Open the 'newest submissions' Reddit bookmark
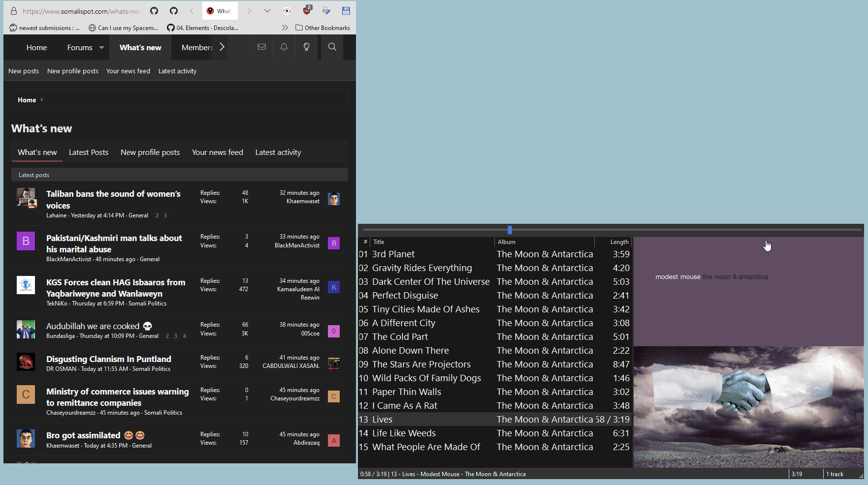 [x=44, y=28]
